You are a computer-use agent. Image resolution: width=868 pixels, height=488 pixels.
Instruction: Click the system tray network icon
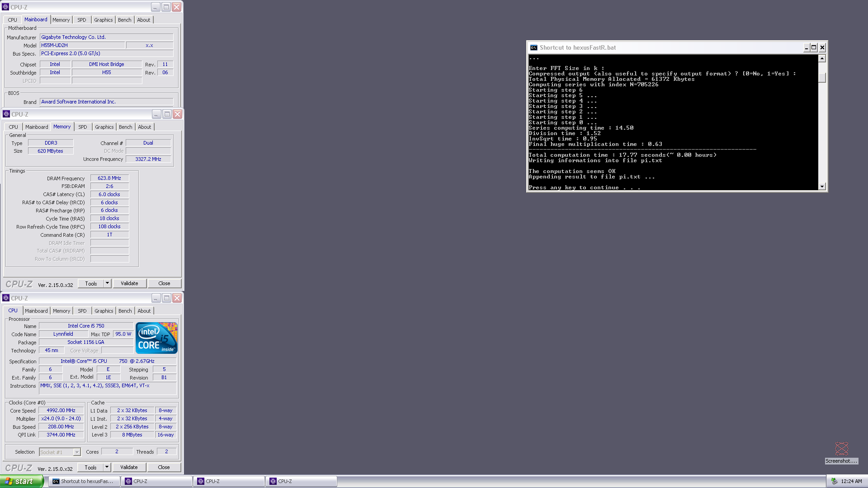point(834,481)
